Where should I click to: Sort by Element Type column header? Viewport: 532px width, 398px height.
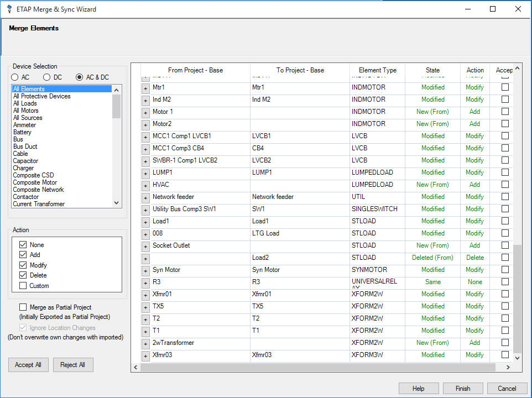pyautogui.click(x=377, y=70)
